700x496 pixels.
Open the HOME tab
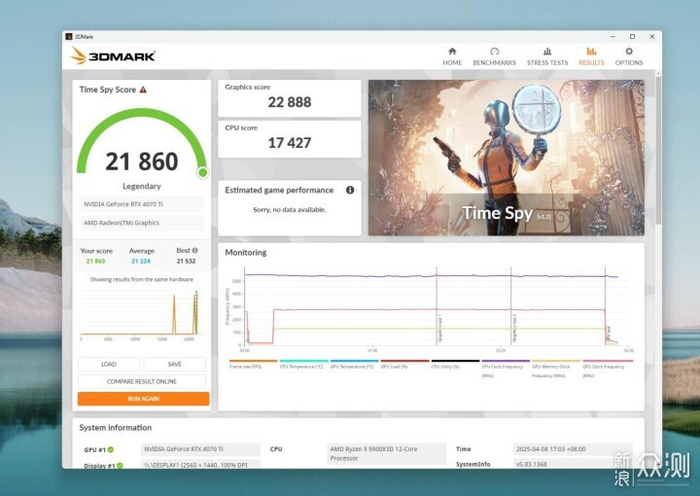pos(452,57)
